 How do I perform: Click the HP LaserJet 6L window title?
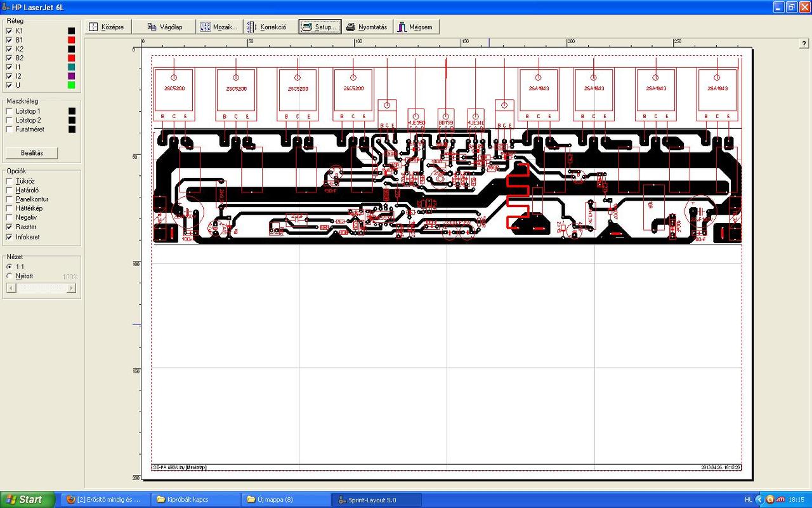coord(38,8)
